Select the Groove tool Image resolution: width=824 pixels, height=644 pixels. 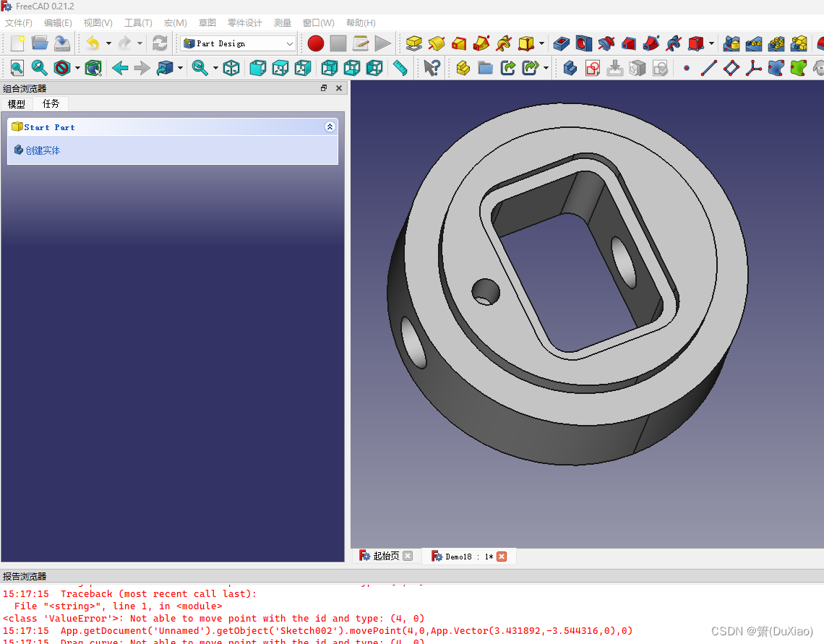[x=606, y=43]
